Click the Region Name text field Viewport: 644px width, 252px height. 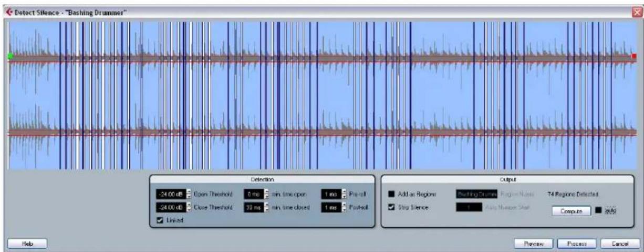point(476,194)
